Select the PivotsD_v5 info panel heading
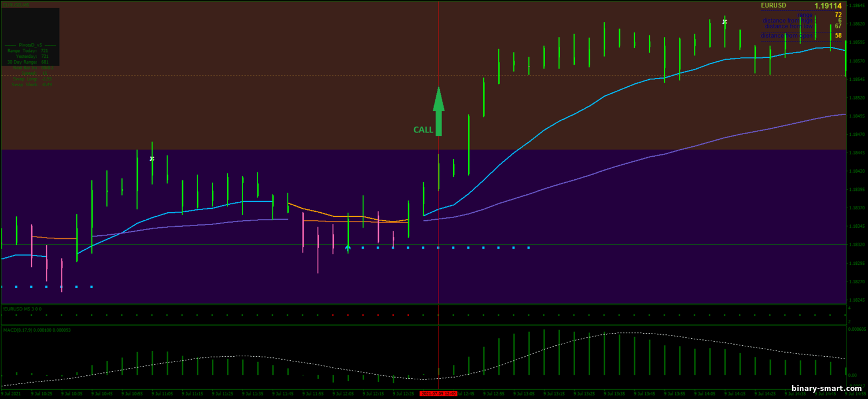868x399 pixels. coord(30,45)
